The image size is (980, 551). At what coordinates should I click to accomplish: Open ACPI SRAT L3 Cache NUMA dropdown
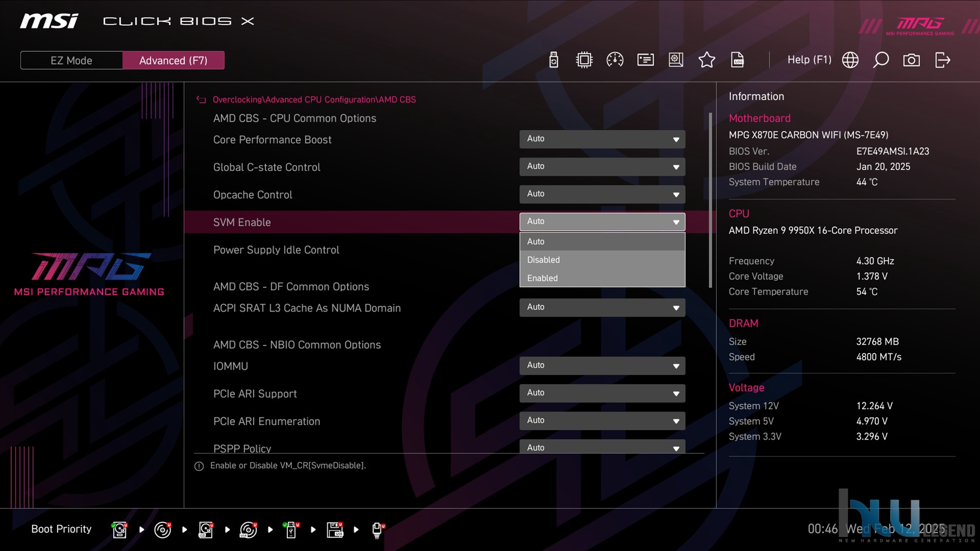click(602, 307)
